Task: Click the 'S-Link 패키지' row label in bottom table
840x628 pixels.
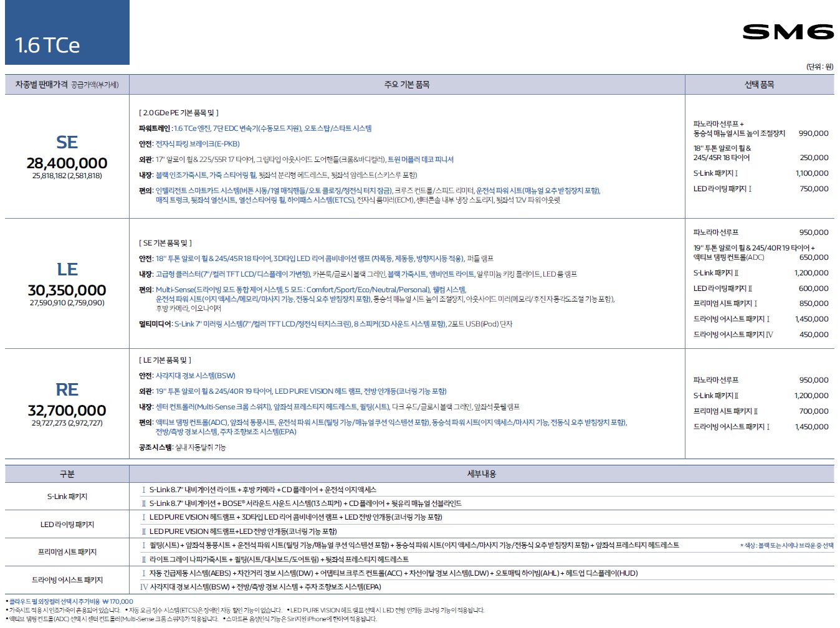Action: [x=67, y=497]
